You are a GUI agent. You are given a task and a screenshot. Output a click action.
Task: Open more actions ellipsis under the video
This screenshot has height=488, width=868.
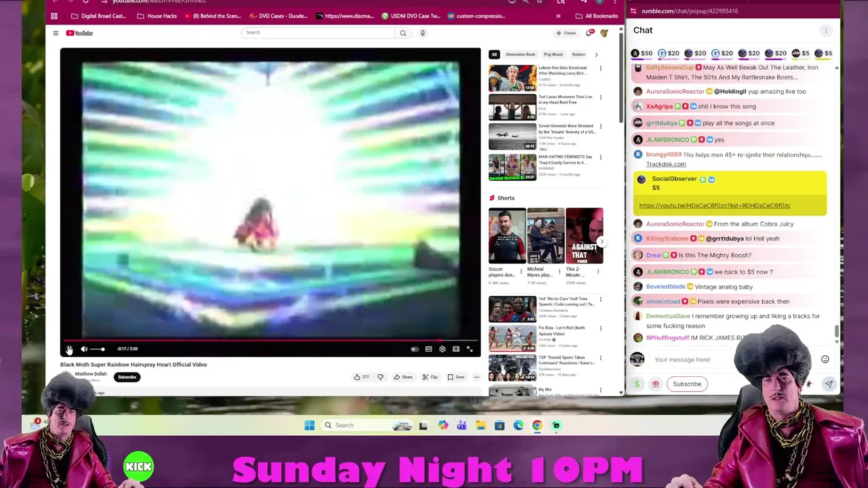(476, 378)
